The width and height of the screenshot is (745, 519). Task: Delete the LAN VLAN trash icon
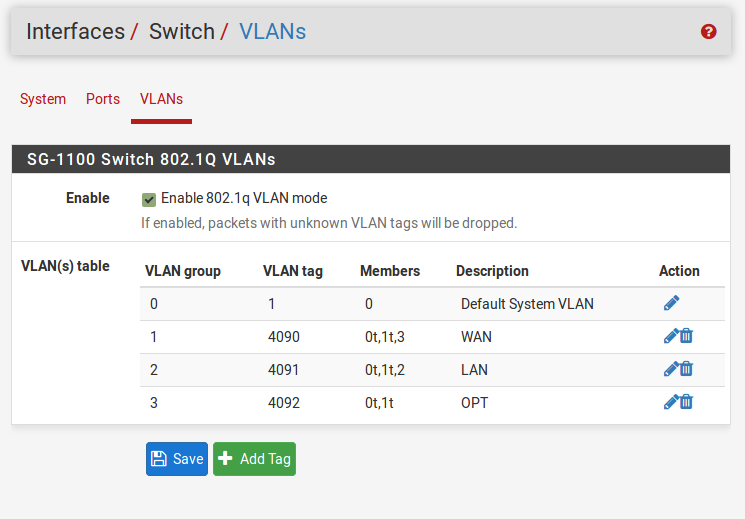pyautogui.click(x=687, y=369)
